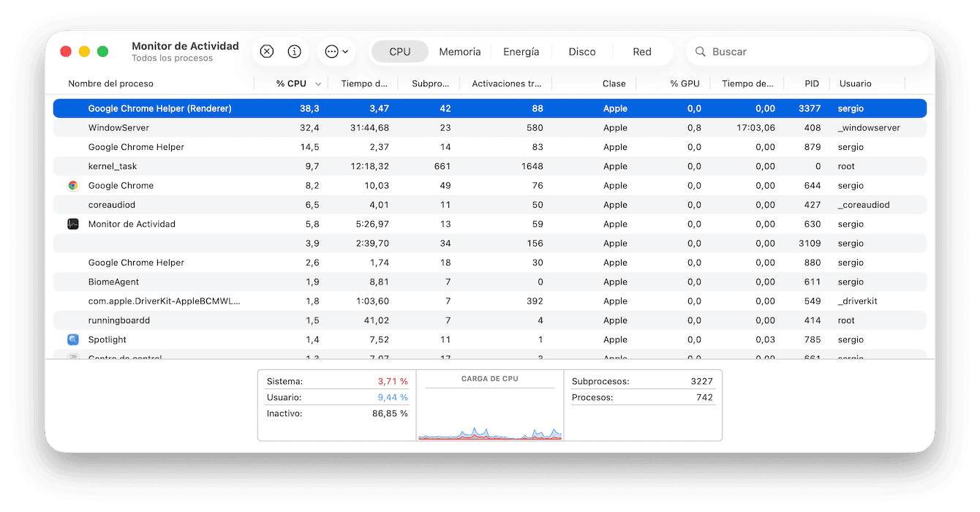Click kernel_task's 1648 activations value
The height and width of the screenshot is (512, 980).
click(532, 167)
